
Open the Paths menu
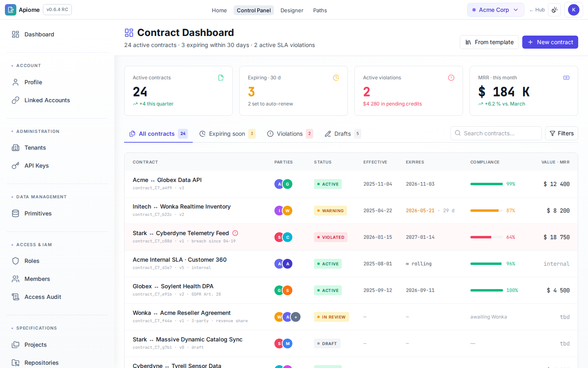point(320,10)
